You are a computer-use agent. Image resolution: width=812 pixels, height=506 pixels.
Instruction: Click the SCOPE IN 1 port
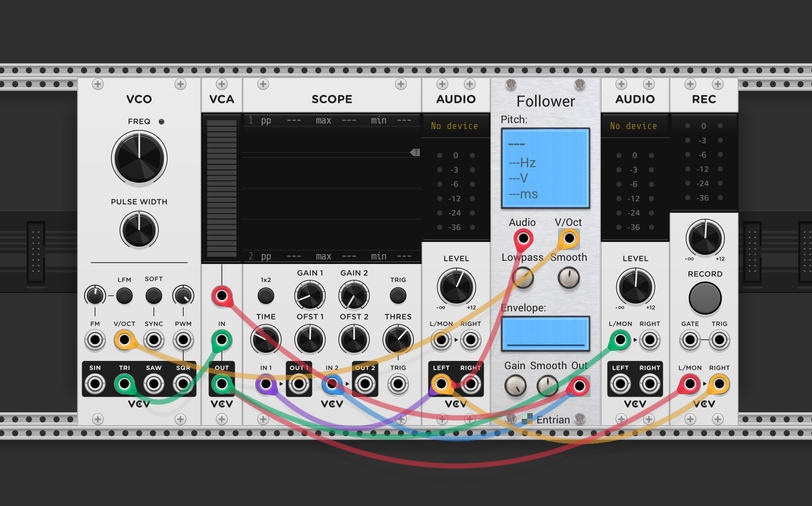tap(266, 384)
